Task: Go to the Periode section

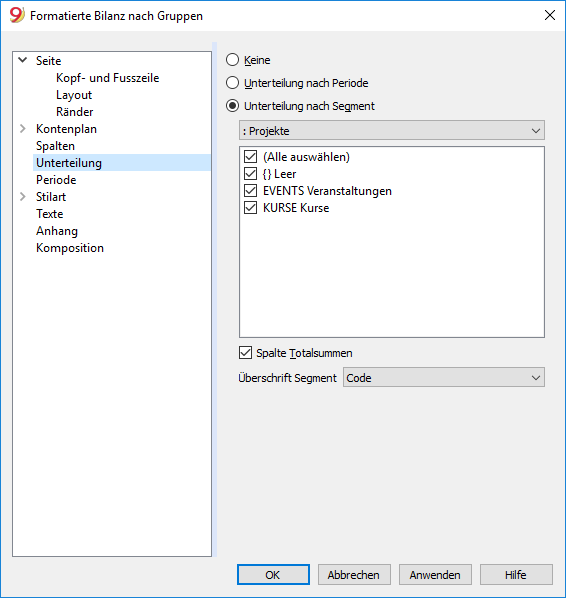Action: tap(56, 180)
